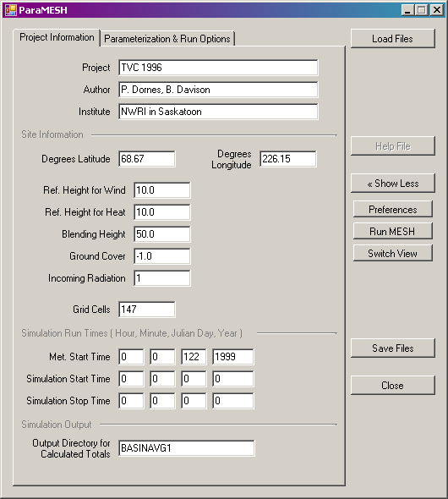The width and height of the screenshot is (448, 499).
Task: Collapse panel with Show Less button
Action: click(393, 183)
